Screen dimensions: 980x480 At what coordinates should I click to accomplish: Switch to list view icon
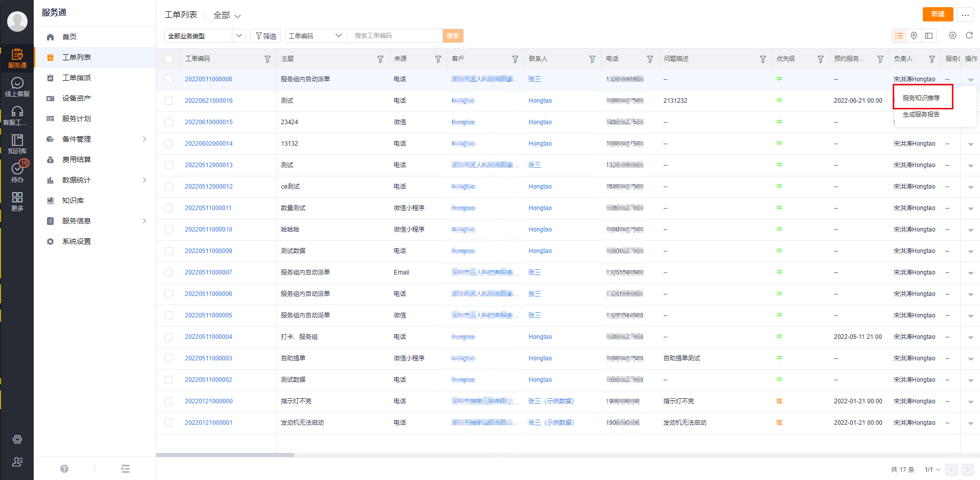[x=899, y=36]
